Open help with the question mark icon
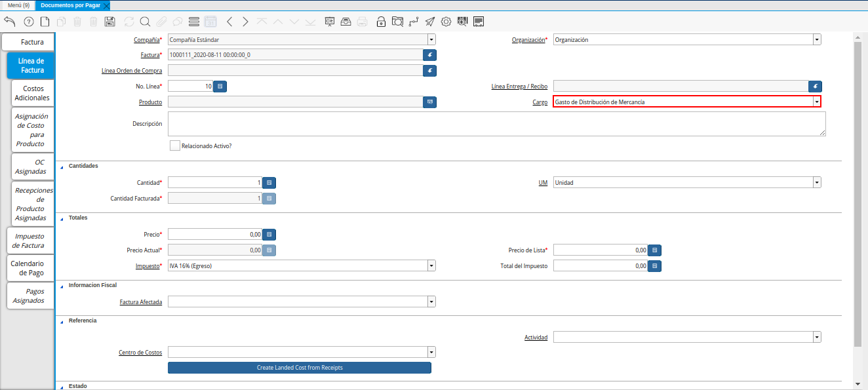 [28, 22]
